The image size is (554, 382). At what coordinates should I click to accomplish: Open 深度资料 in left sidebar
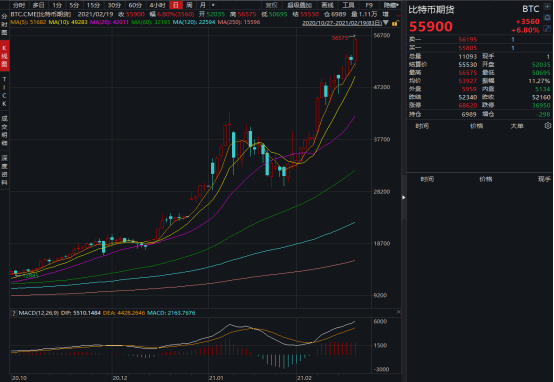[x=4, y=170]
